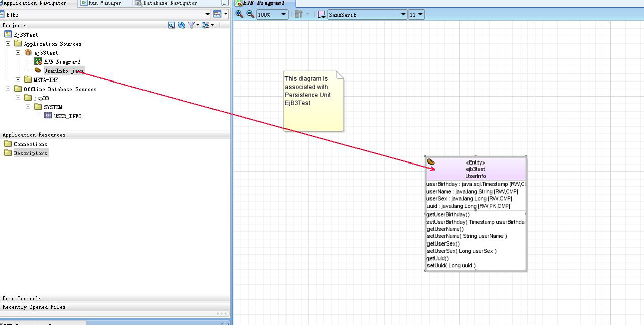Select the UserInfo entity title

tap(476, 176)
